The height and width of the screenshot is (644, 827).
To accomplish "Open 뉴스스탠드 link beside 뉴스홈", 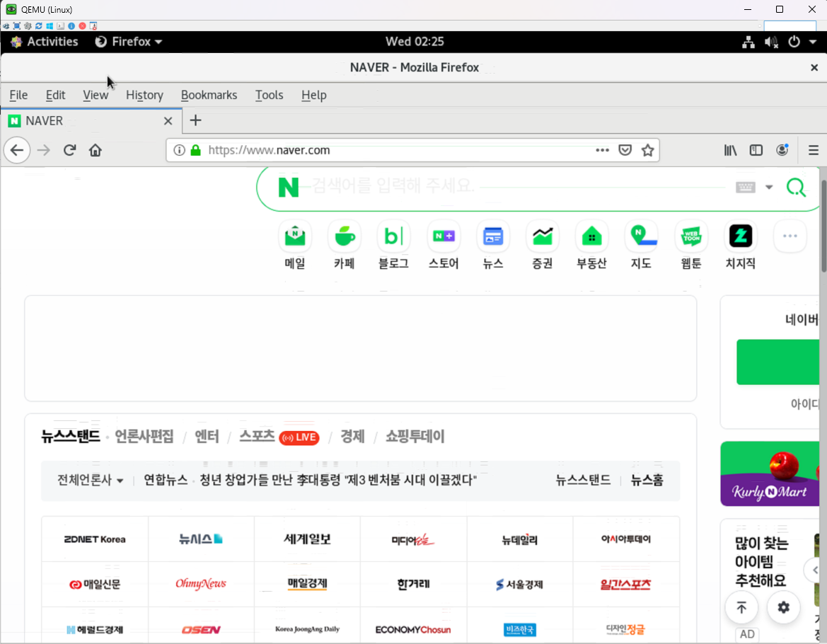I will click(583, 480).
